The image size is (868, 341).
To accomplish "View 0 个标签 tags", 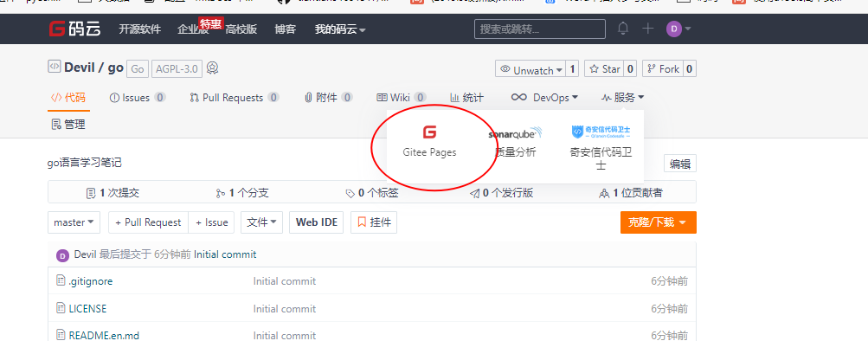I will [x=372, y=193].
